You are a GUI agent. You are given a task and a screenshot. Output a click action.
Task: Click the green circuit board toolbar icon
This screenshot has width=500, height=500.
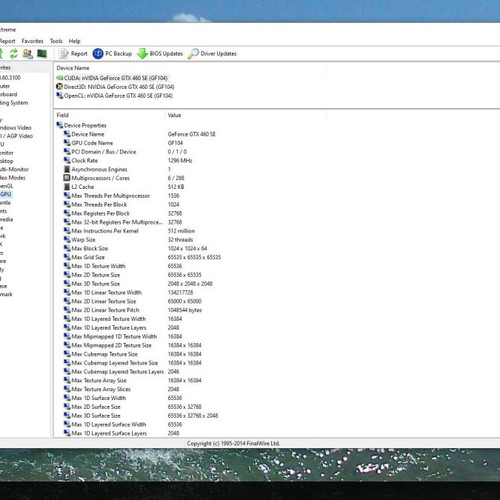point(42,53)
